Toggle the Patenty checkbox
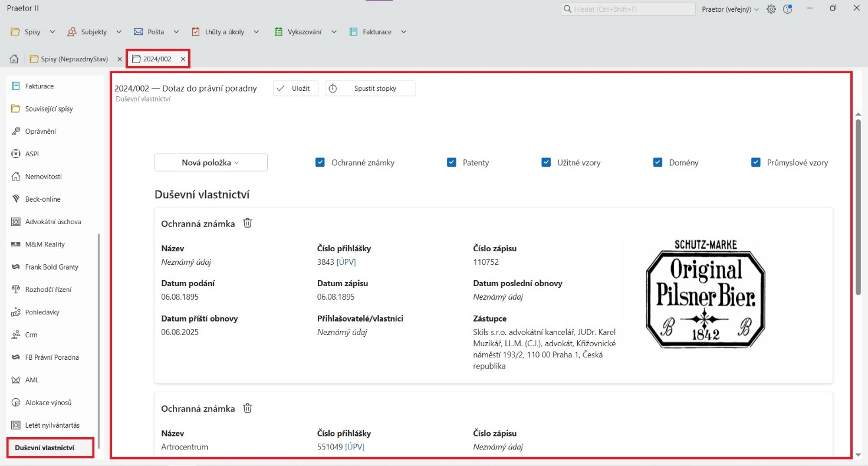The height and width of the screenshot is (466, 868). point(452,163)
